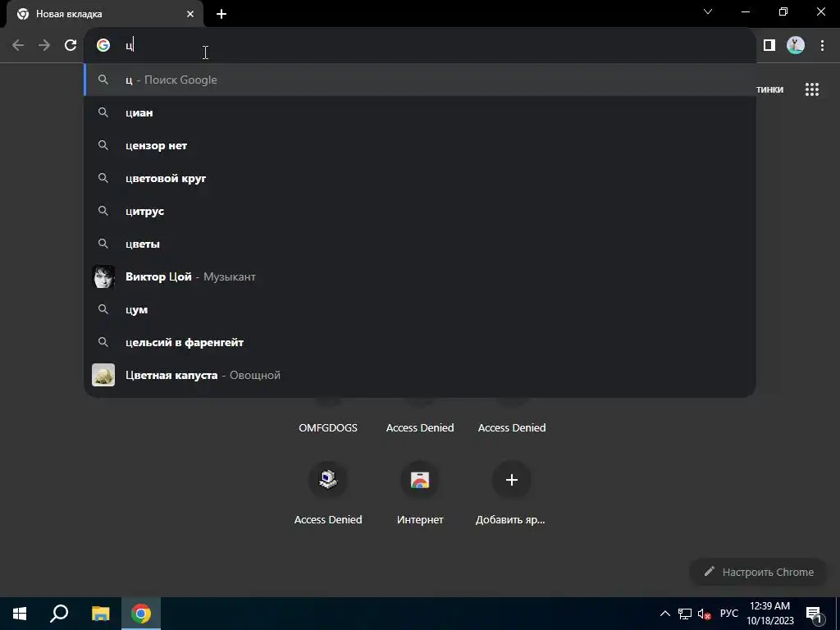Choose the 'цветовой круг' suggestion

(x=420, y=178)
